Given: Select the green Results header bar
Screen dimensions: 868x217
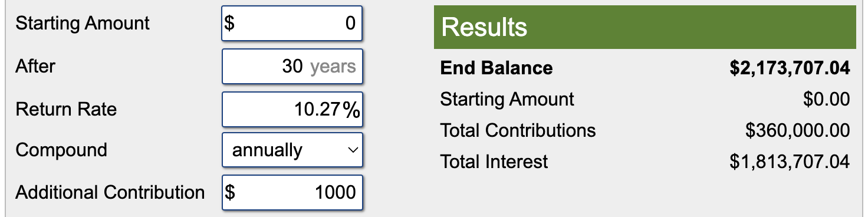Looking at the screenshot, I should [645, 27].
